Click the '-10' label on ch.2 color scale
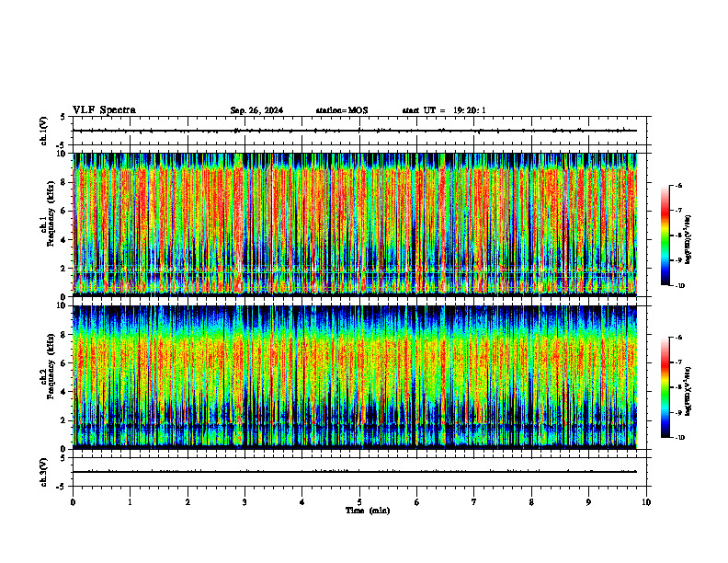The height and width of the screenshot is (563, 728). (680, 438)
